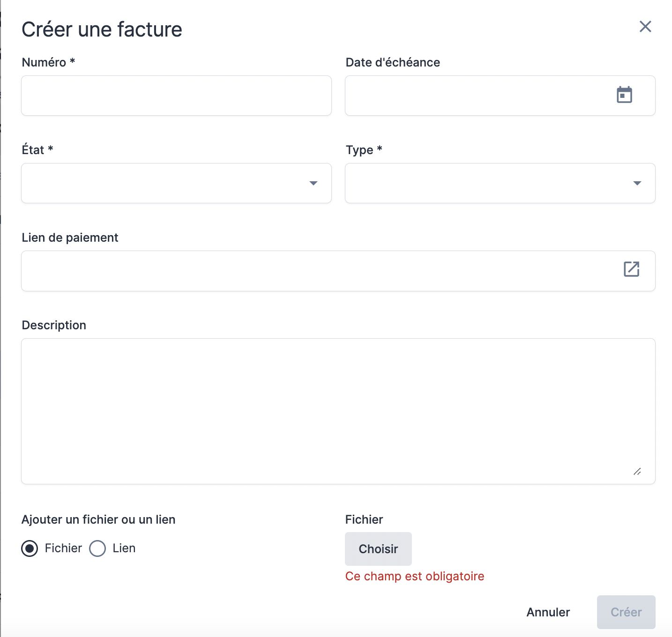Click the open payment link icon

[x=631, y=269]
